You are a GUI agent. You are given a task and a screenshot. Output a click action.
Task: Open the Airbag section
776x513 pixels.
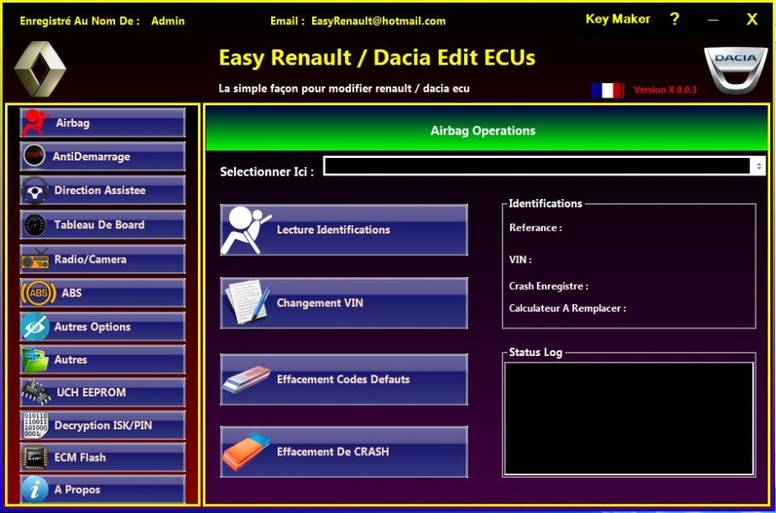[102, 123]
